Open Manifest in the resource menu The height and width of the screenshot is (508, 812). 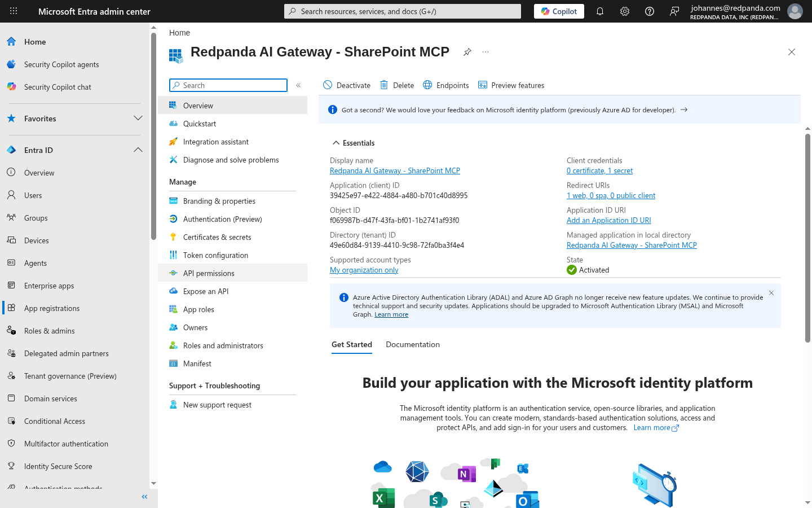(232, 364)
